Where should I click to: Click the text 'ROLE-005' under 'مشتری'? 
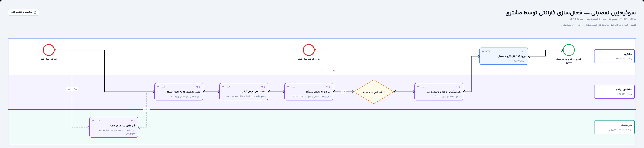pos(620,59)
